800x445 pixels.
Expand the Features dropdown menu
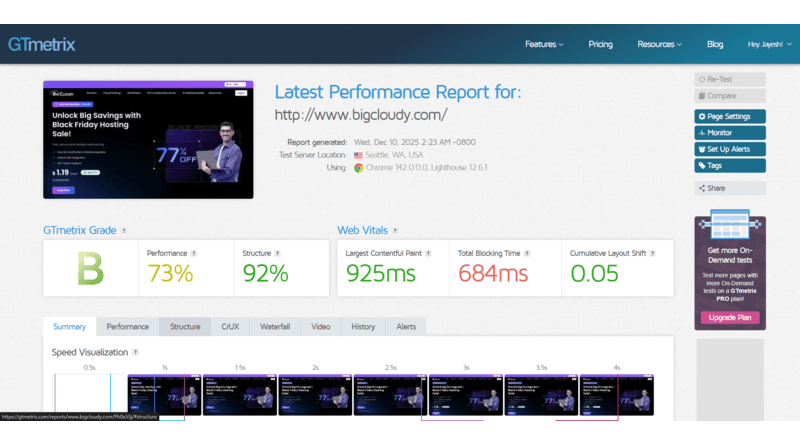[544, 45]
